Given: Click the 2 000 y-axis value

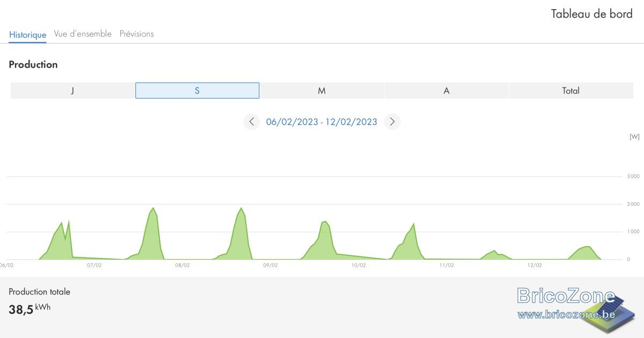Looking at the screenshot, I should [633, 204].
